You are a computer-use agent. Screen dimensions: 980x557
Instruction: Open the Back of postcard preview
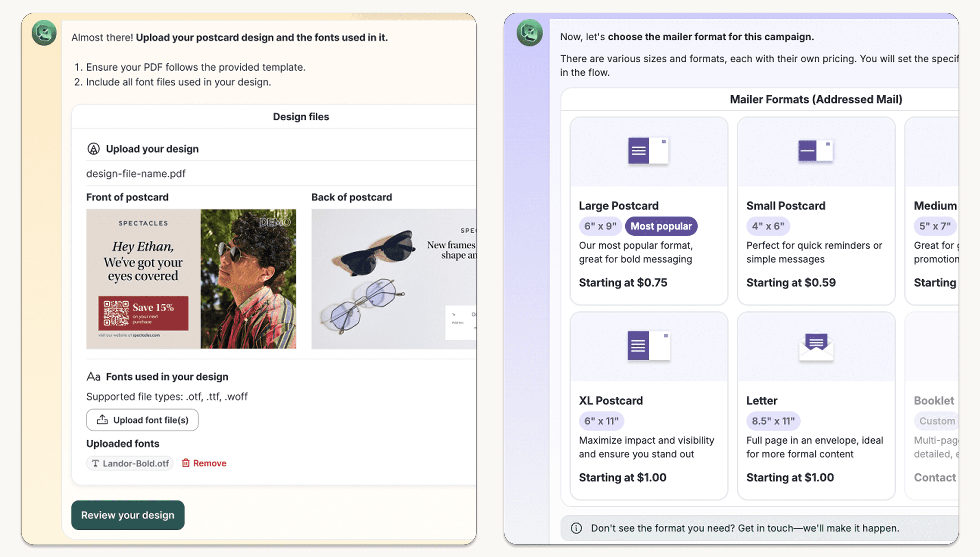[x=394, y=278]
